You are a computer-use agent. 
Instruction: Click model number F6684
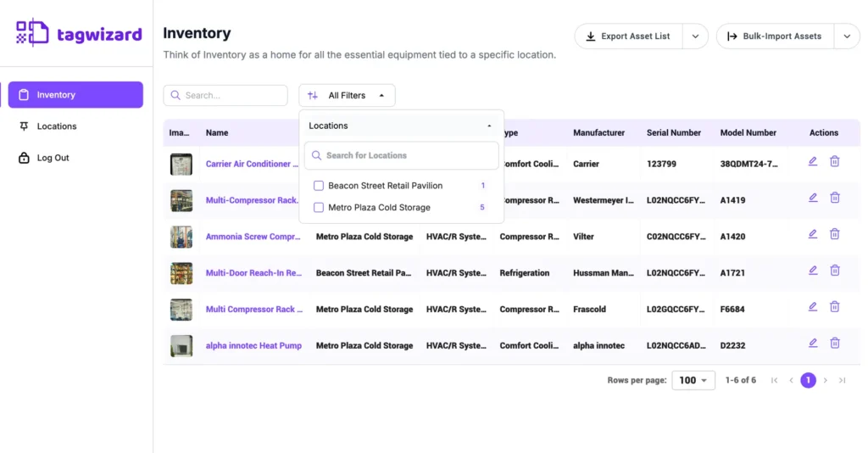point(732,310)
